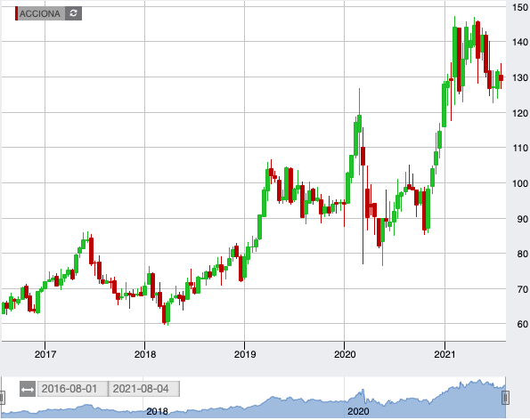This screenshot has height=420, width=530.
Task: Click the 2020 label in the navigator overview
Action: coord(358,412)
